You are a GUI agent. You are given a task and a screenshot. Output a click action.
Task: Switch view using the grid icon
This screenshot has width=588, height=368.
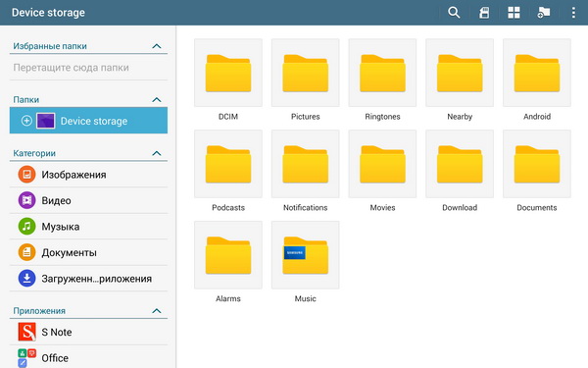[514, 13]
